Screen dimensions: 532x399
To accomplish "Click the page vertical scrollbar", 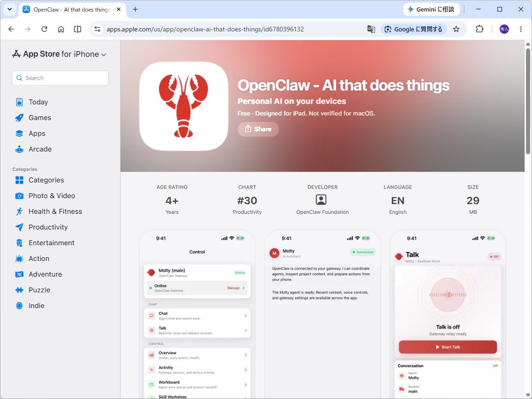I will click(528, 101).
